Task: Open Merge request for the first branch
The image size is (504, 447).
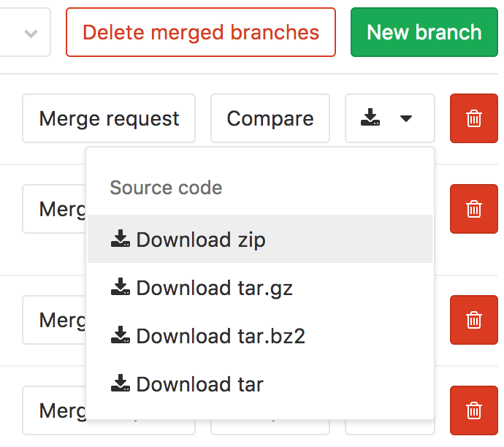Action: pyautogui.click(x=109, y=118)
